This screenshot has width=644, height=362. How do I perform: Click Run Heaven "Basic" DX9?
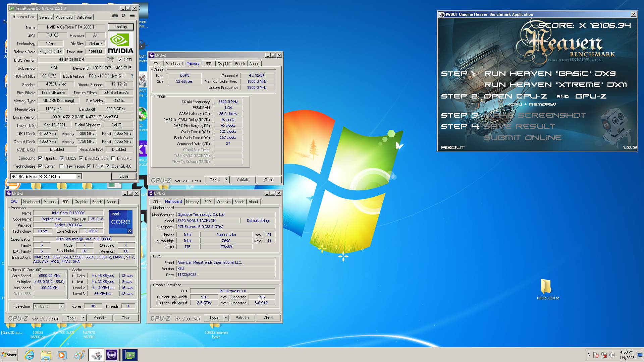point(550,74)
